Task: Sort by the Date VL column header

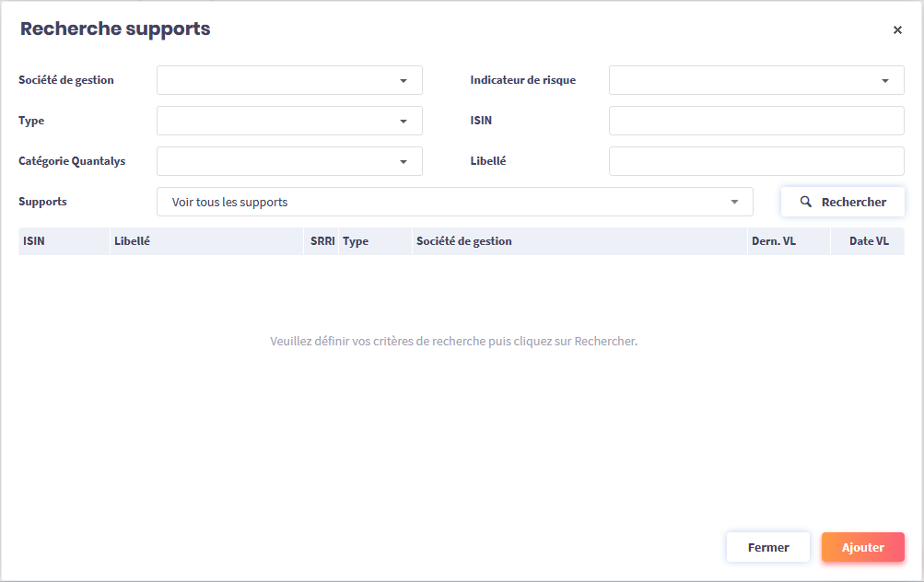Action: 869,241
